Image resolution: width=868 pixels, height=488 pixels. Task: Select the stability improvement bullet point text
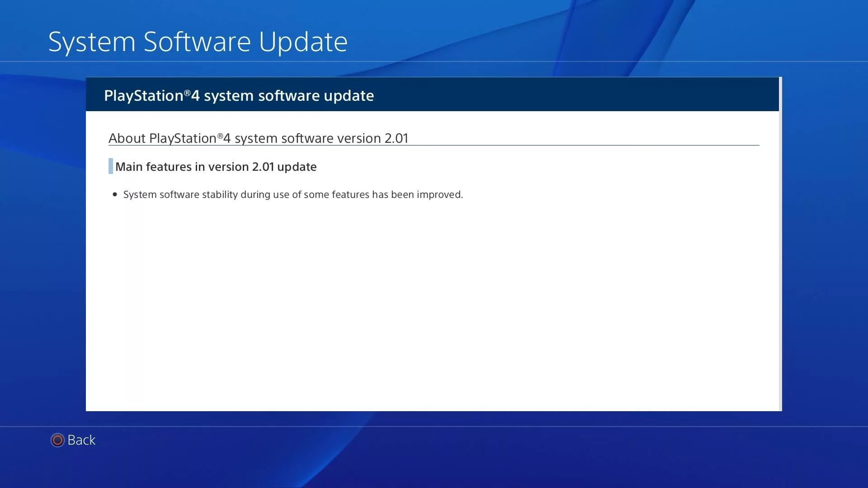tap(292, 194)
